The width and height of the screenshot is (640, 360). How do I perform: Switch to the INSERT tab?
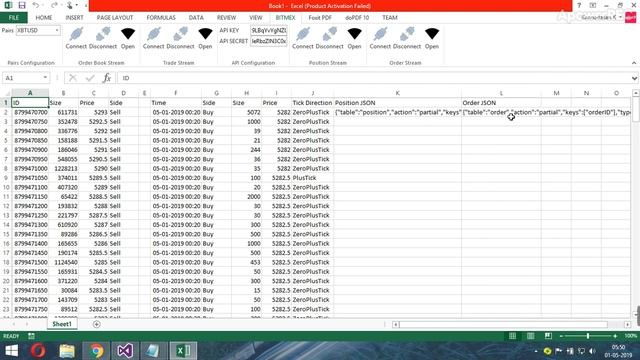[x=74, y=18]
